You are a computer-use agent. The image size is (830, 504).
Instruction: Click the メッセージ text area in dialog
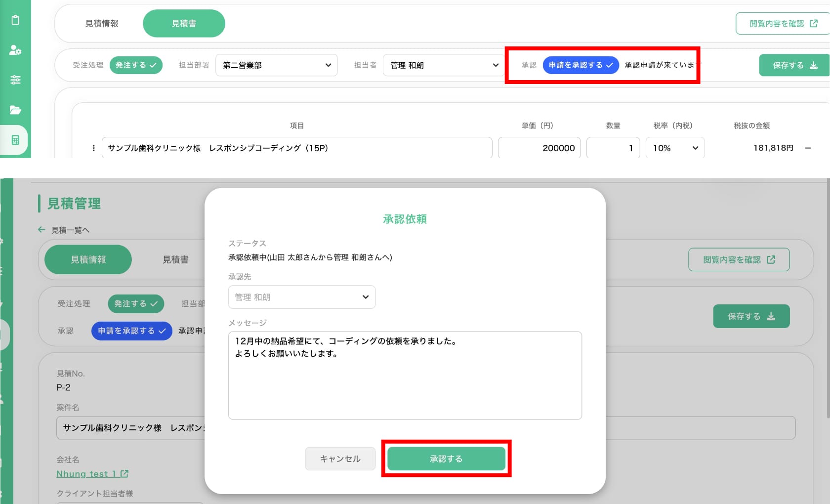coord(405,376)
